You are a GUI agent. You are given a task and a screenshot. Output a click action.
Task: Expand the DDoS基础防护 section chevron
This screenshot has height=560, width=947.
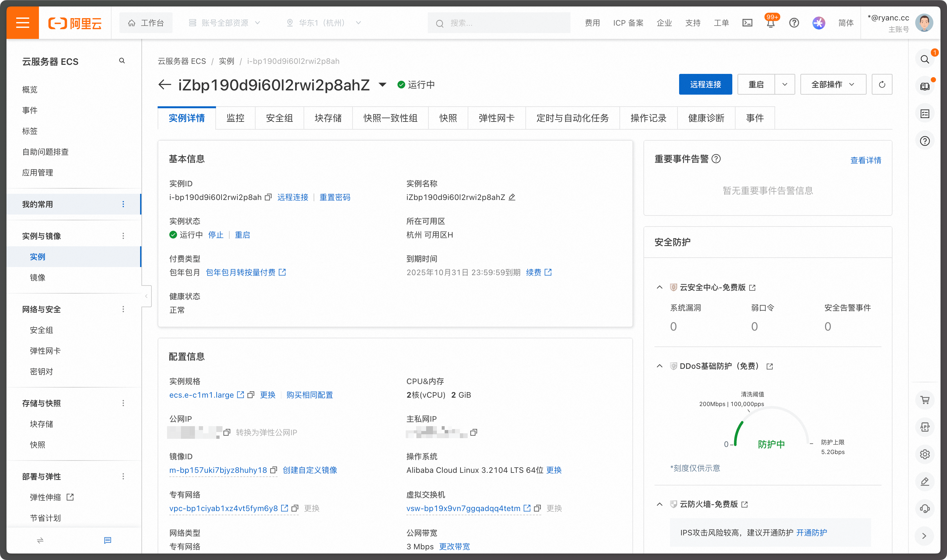coord(659,366)
